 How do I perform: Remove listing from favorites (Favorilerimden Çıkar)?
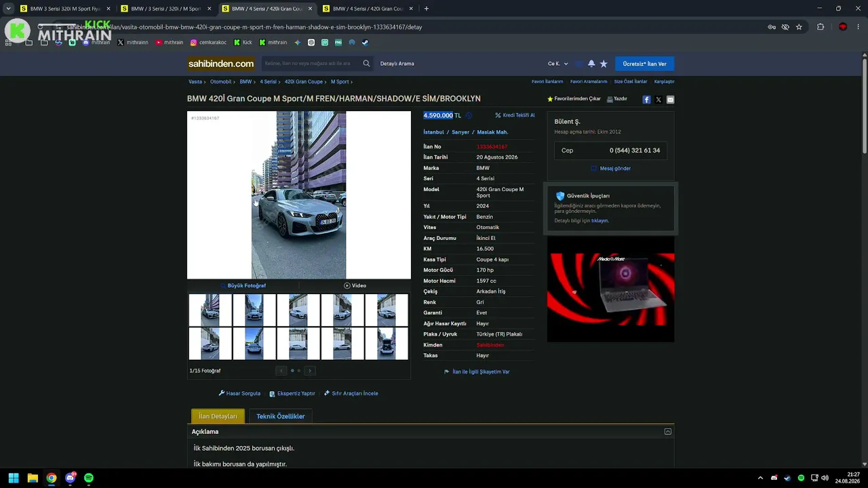click(x=574, y=99)
